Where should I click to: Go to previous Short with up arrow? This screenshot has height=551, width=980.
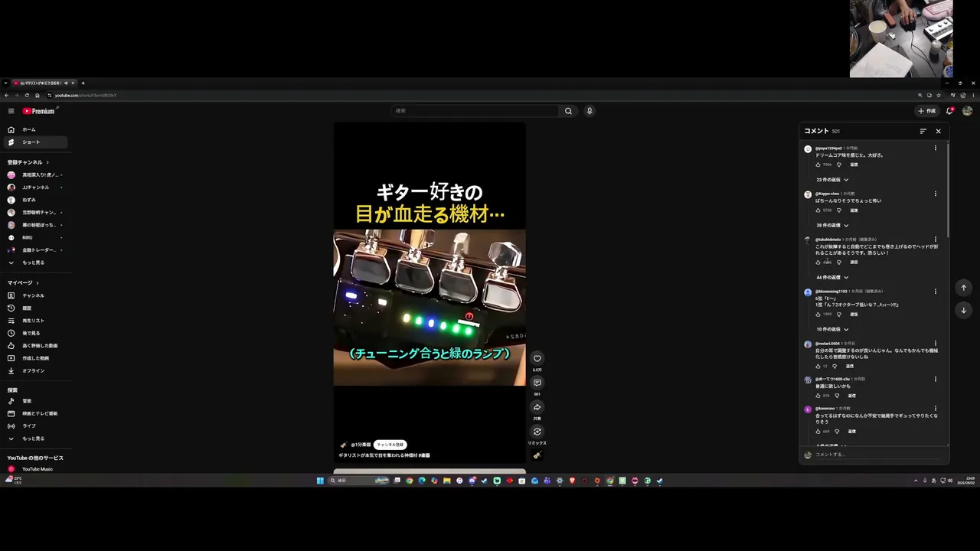963,288
